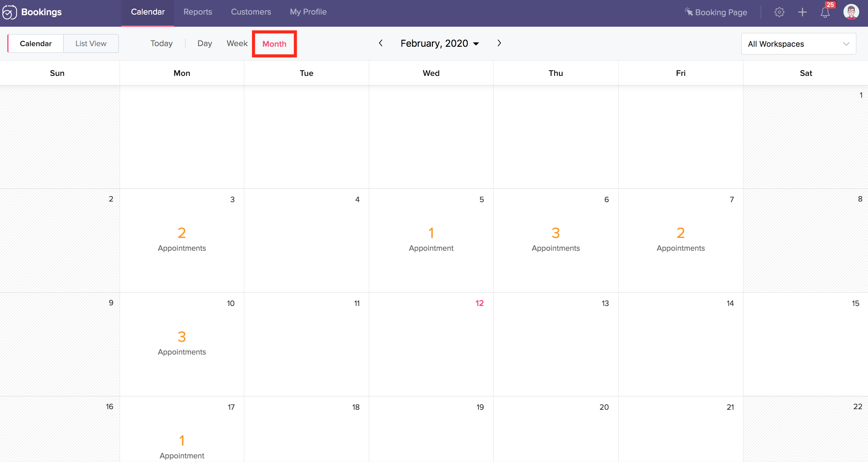This screenshot has height=462, width=868.
Task: Switch to Week view
Action: pos(237,43)
